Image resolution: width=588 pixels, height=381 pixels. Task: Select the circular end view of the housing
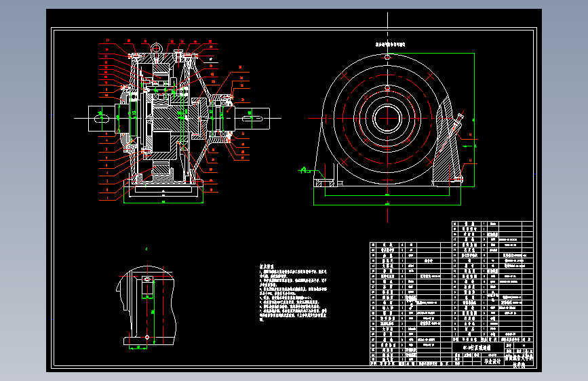[388, 119]
